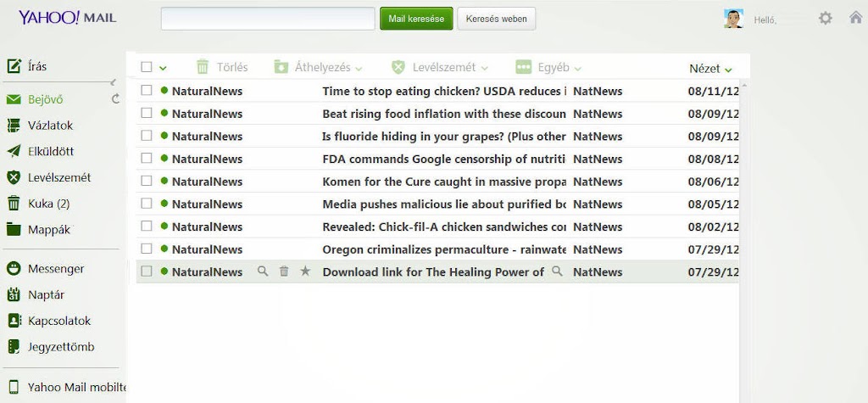
Task: Refresh the Bejövő inbox with circular arrow
Action: (x=115, y=99)
